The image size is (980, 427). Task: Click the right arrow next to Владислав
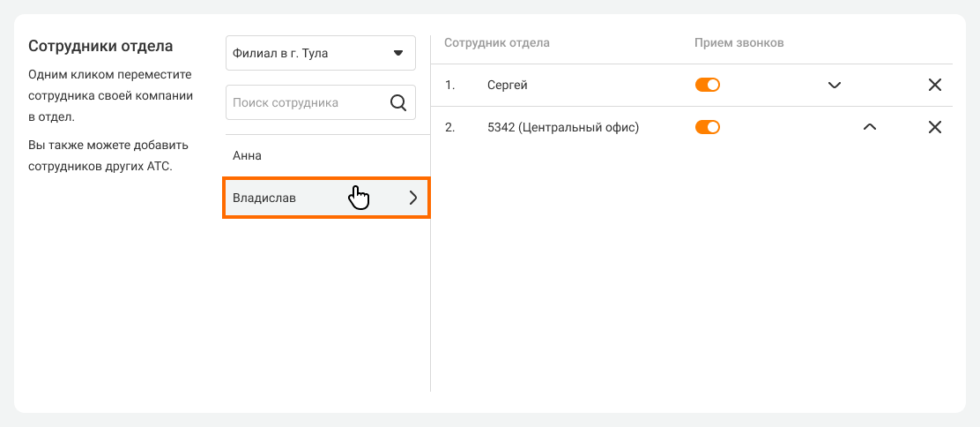pos(412,199)
